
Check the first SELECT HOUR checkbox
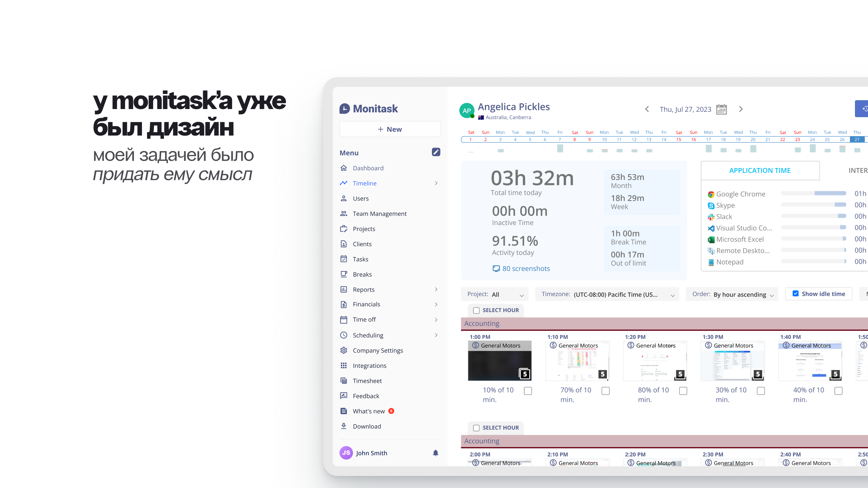click(x=476, y=310)
